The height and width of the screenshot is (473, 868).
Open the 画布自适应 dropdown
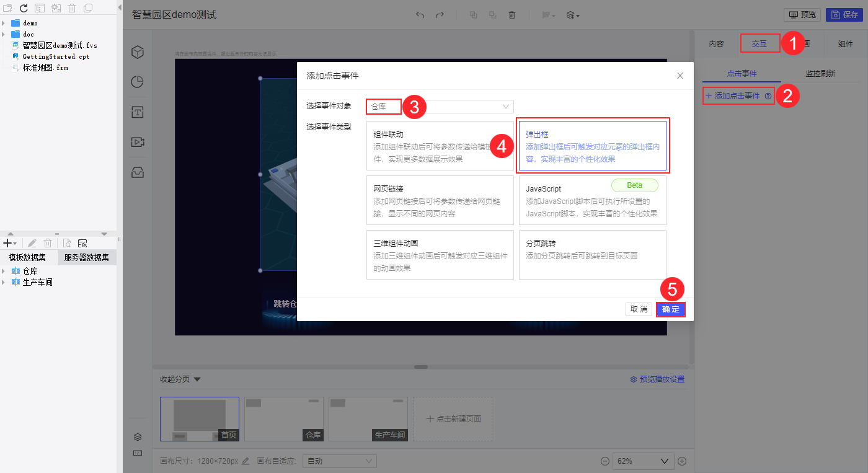click(339, 461)
